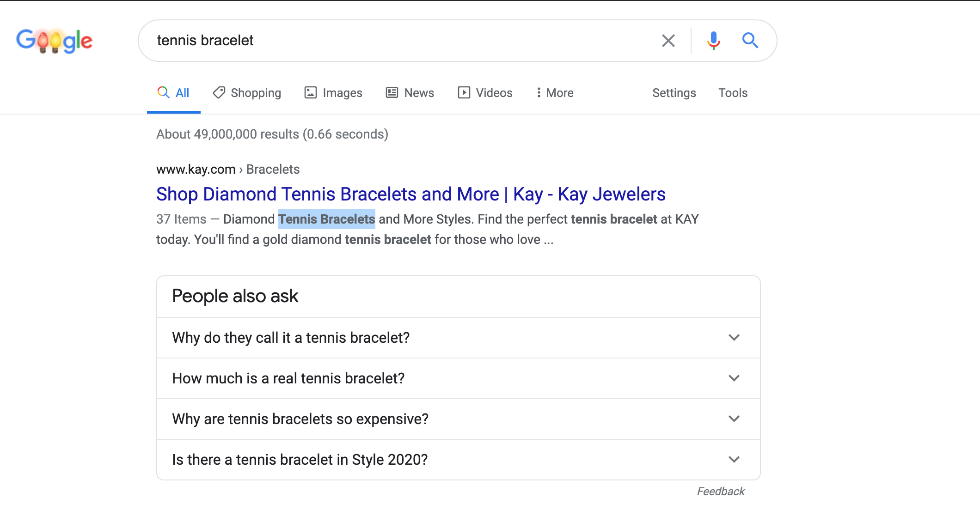The image size is (980, 522).
Task: Clear the search query with the X icon
Action: pos(668,41)
